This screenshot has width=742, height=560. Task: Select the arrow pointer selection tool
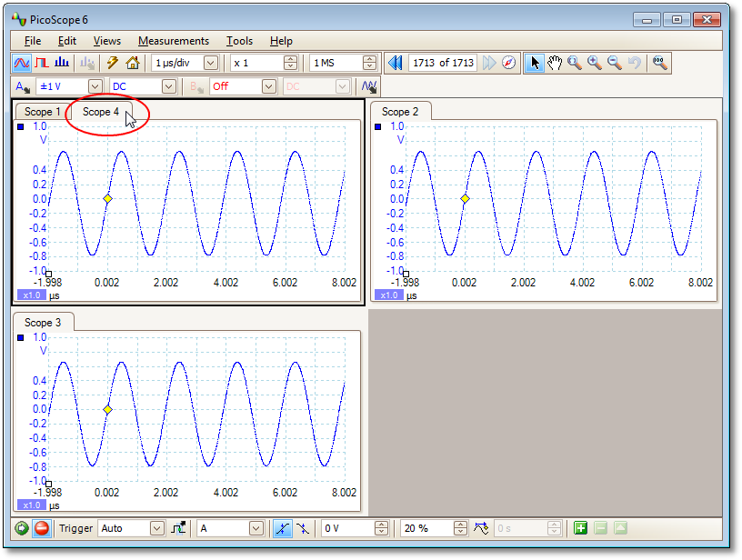pos(535,63)
